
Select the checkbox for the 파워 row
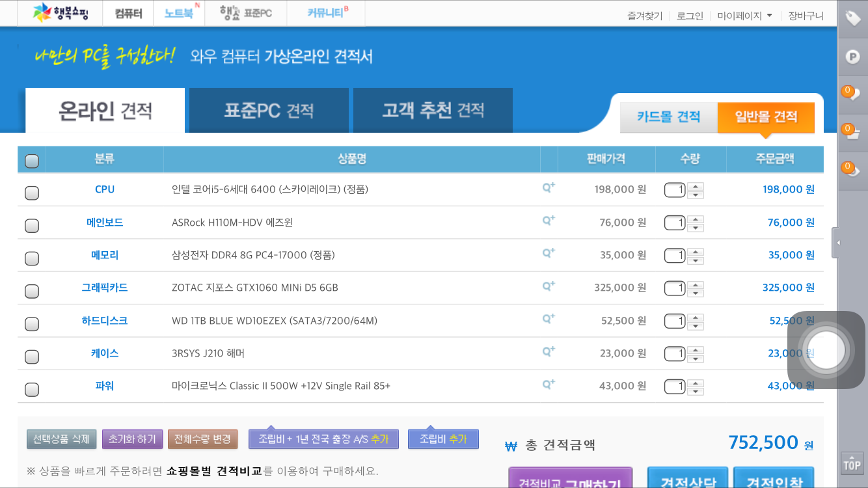(x=31, y=390)
